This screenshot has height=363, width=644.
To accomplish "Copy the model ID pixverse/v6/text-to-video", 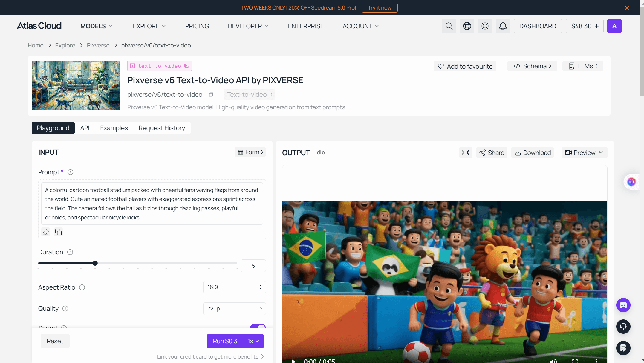I will point(211,95).
